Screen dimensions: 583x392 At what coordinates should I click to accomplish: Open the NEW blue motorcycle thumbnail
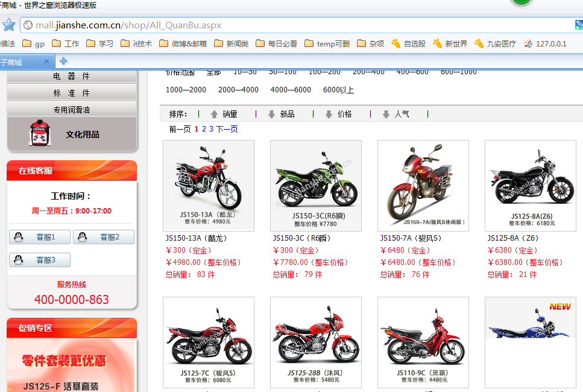[531, 343]
